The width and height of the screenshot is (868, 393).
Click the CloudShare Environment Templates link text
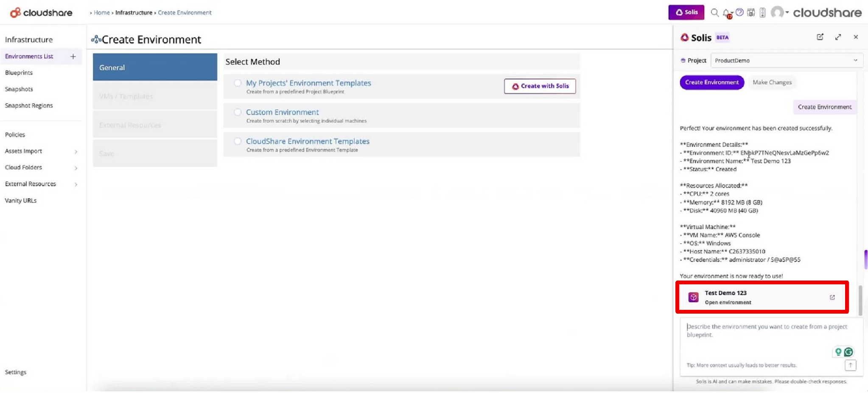[308, 141]
